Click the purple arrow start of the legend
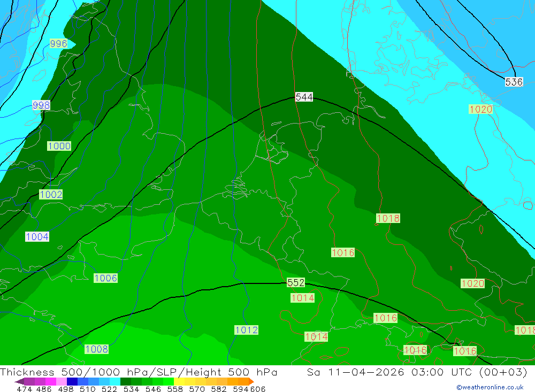535x392 pixels. tap(19, 381)
